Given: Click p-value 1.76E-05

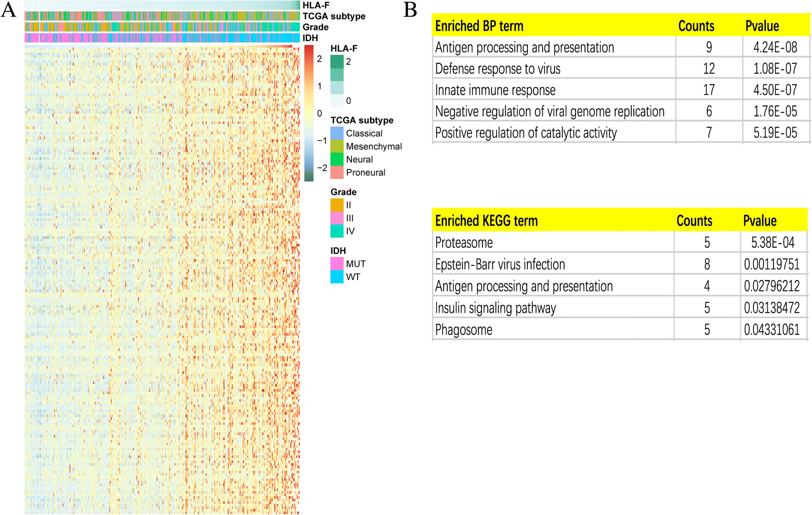Looking at the screenshot, I should [775, 111].
